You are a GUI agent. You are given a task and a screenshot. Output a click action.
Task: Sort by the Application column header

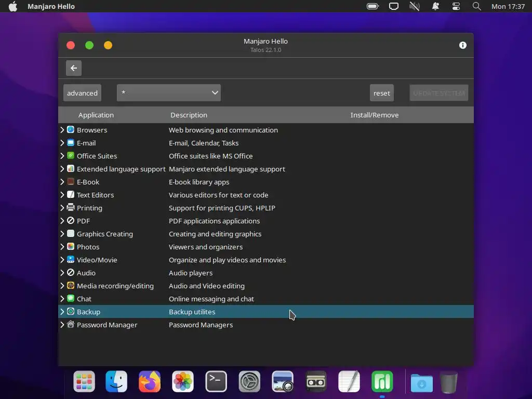[96, 115]
